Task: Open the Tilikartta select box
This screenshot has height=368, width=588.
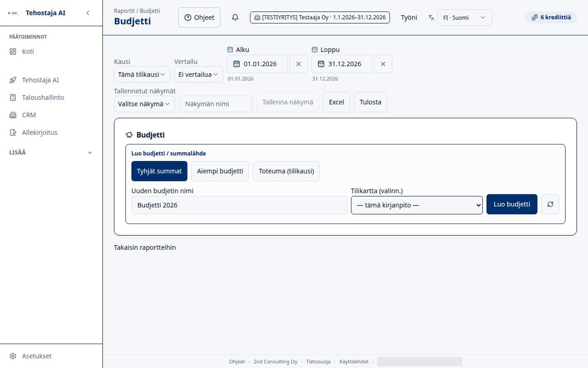Action: pos(417,205)
